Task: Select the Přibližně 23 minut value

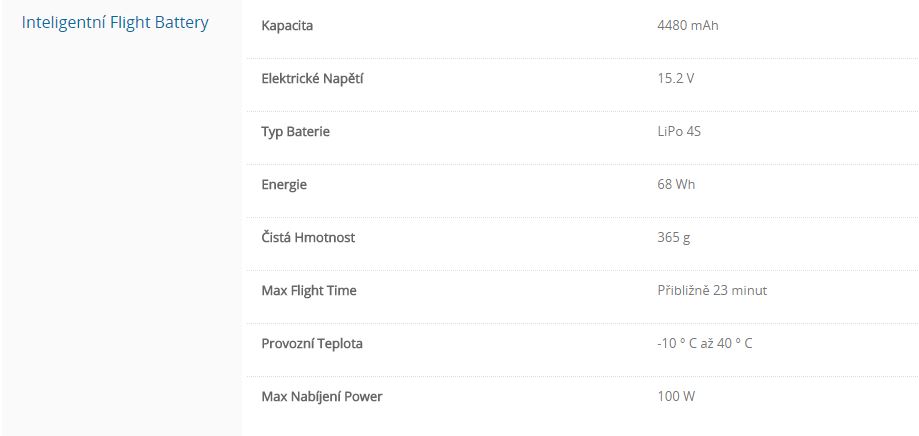Action: [x=711, y=290]
